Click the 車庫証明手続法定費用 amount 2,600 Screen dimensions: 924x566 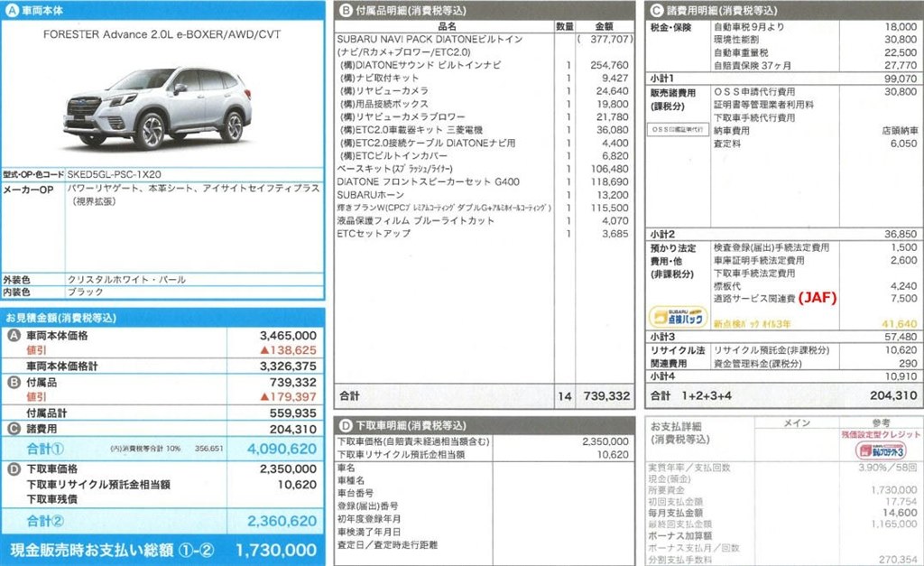point(904,260)
